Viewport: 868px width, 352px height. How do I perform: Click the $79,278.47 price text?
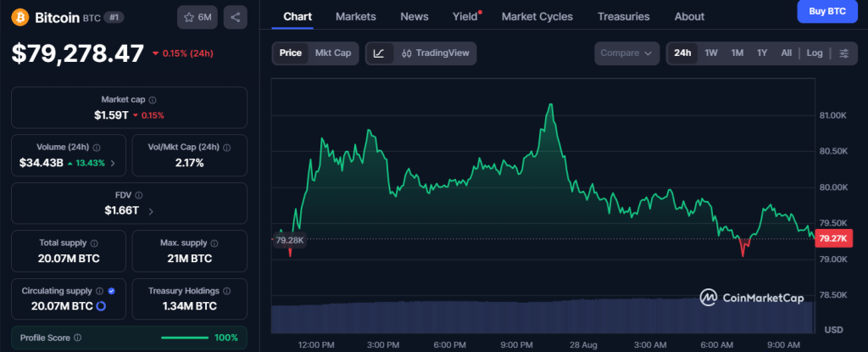click(78, 53)
